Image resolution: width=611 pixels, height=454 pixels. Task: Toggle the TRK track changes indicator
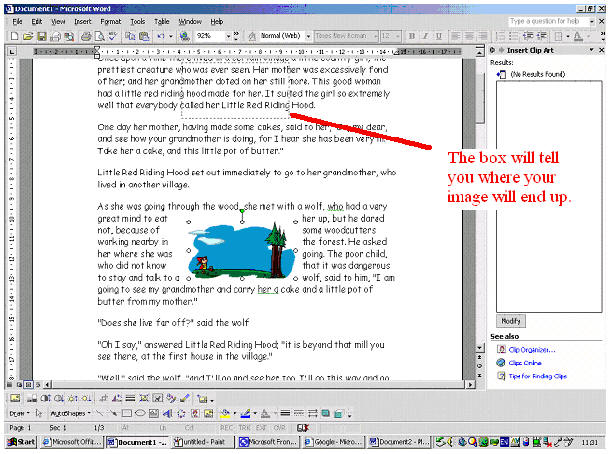coord(241,426)
